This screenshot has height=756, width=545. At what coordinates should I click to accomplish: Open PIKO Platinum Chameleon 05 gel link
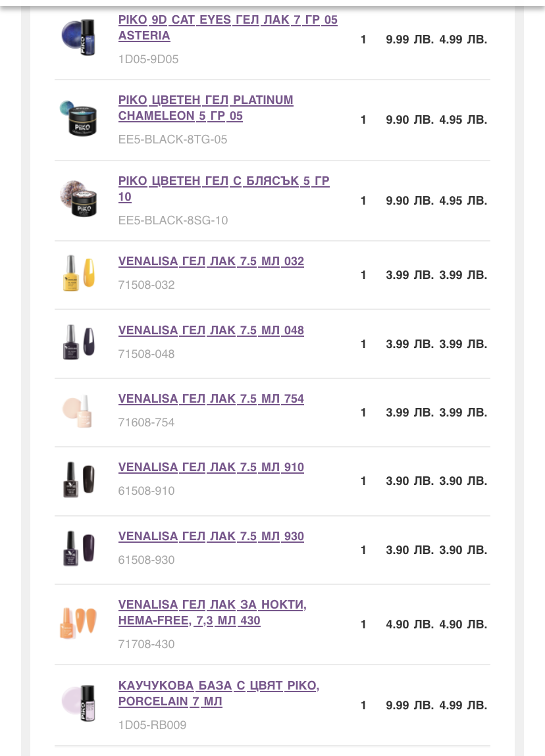pyautogui.click(x=205, y=108)
